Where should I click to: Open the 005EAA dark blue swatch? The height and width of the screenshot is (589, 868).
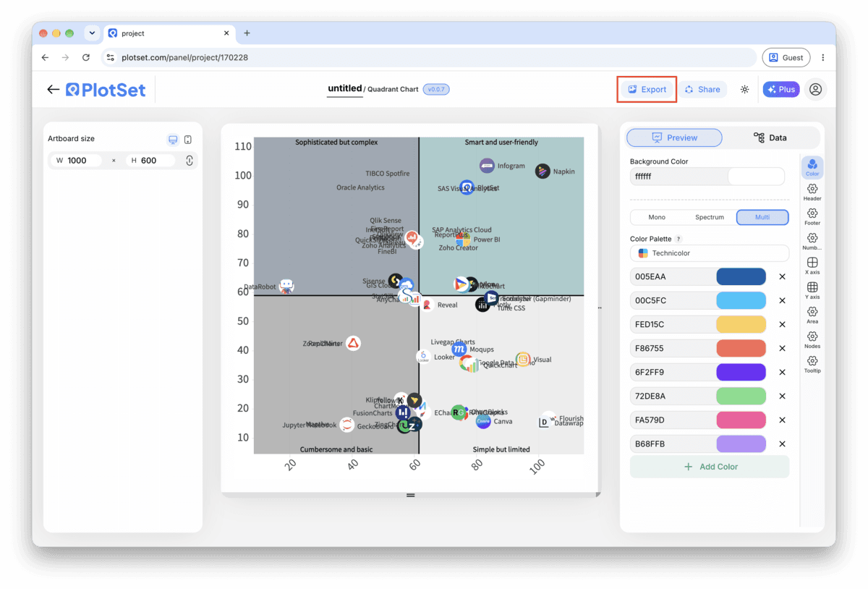(741, 276)
